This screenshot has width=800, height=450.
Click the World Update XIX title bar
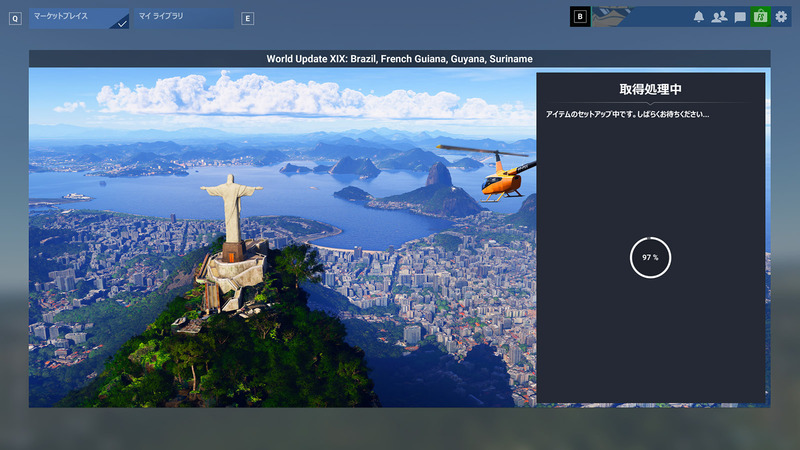point(399,59)
